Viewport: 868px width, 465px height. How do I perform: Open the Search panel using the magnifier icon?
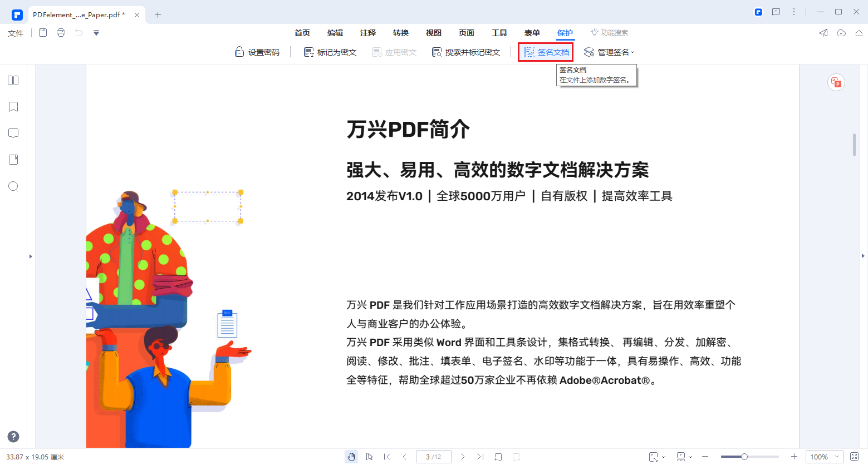tap(13, 186)
